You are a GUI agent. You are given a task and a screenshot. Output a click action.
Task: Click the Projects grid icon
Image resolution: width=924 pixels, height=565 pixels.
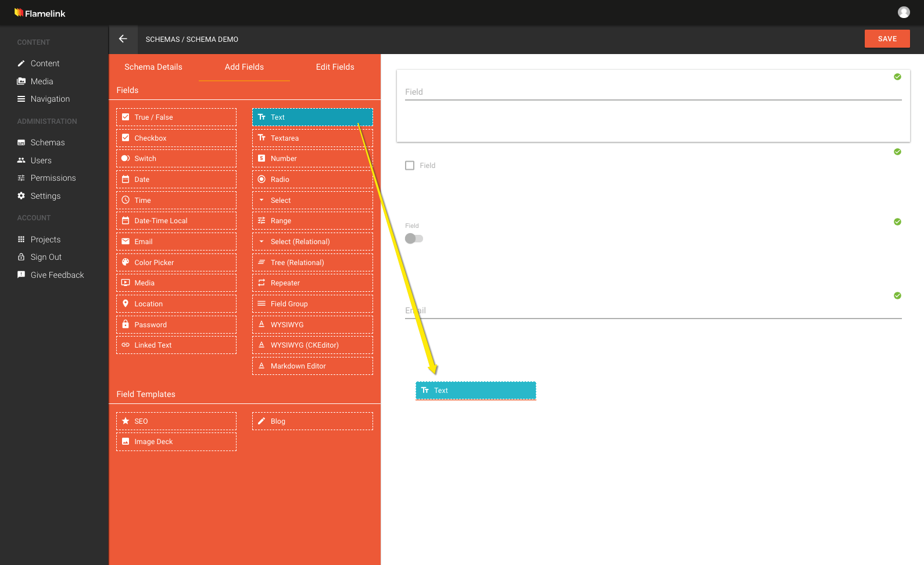21,239
